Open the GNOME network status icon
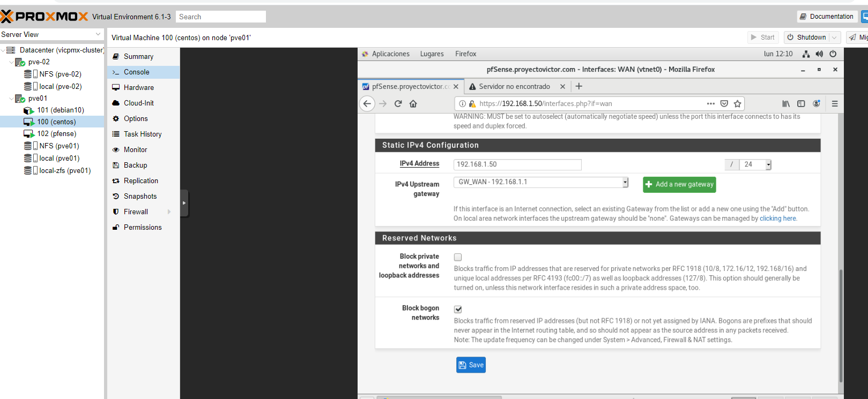The image size is (868, 399). 806,54
